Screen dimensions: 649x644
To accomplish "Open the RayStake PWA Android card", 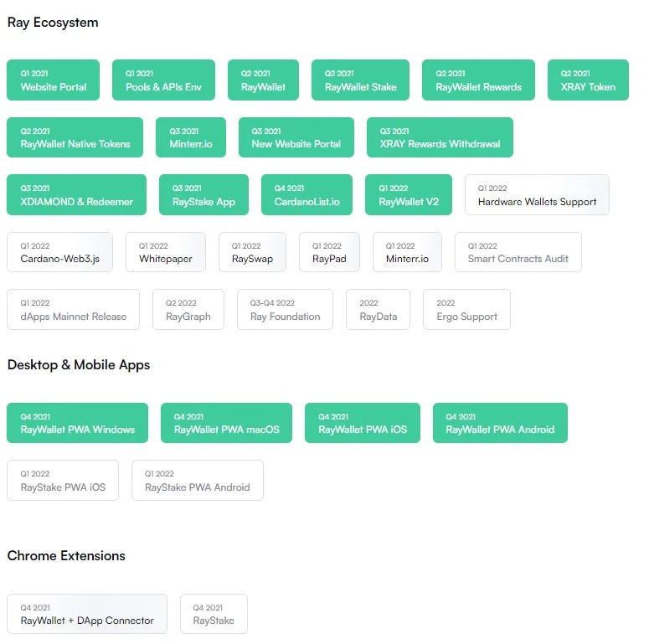I will [x=198, y=480].
